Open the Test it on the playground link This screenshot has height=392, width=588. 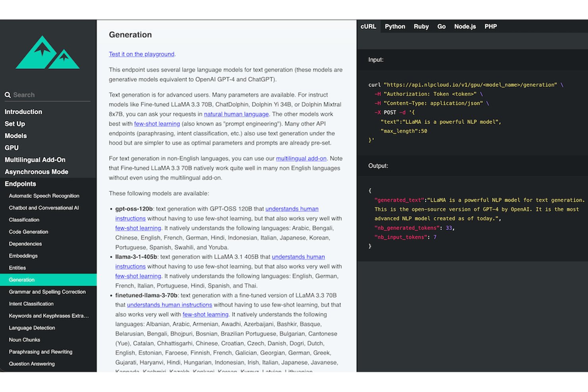pyautogui.click(x=141, y=54)
